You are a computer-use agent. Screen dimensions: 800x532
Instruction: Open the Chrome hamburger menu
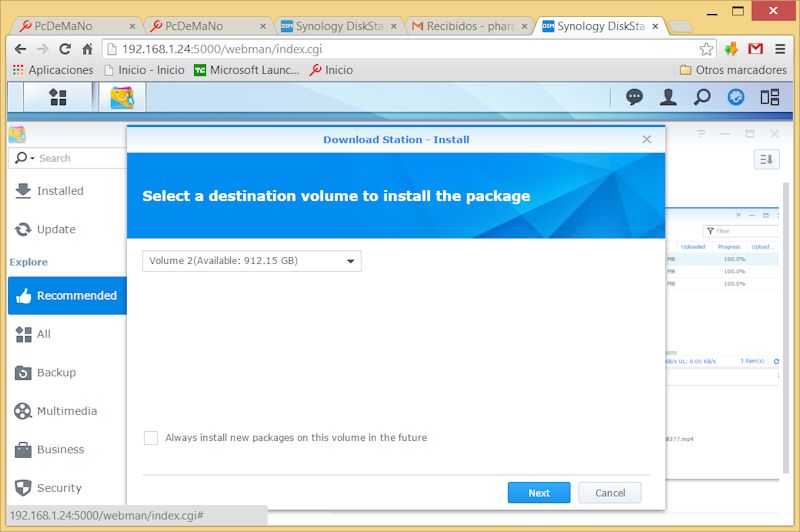point(780,49)
